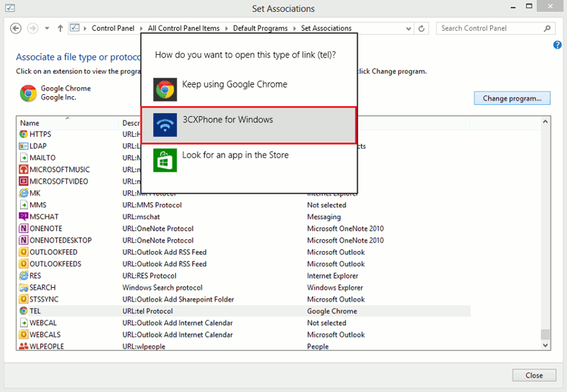
Task: Click the Up one level arrow
Action: [60, 28]
